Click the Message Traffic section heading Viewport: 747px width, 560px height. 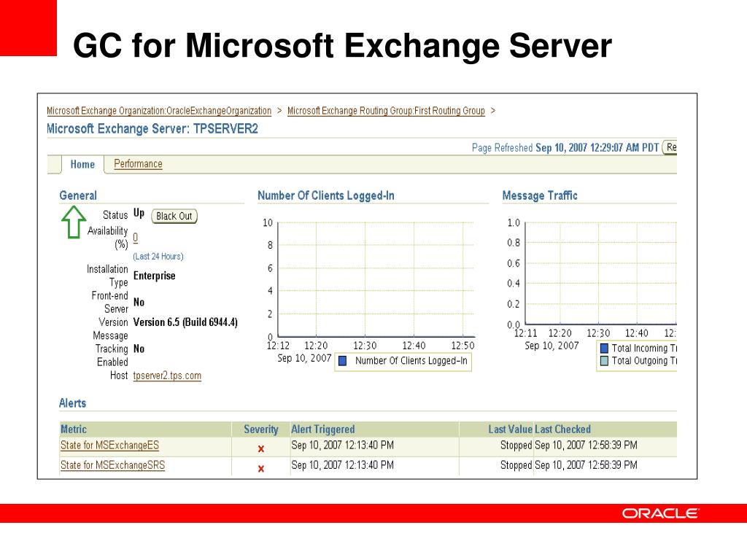tap(540, 195)
